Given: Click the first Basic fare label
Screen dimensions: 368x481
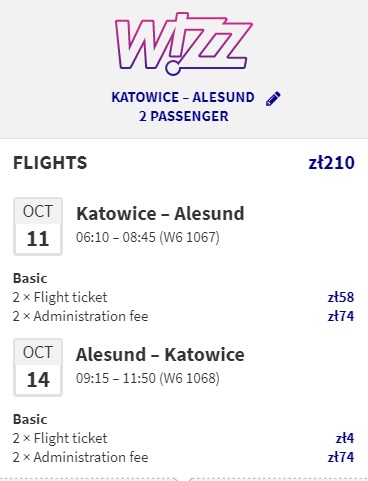Looking at the screenshot, I should pos(30,278).
